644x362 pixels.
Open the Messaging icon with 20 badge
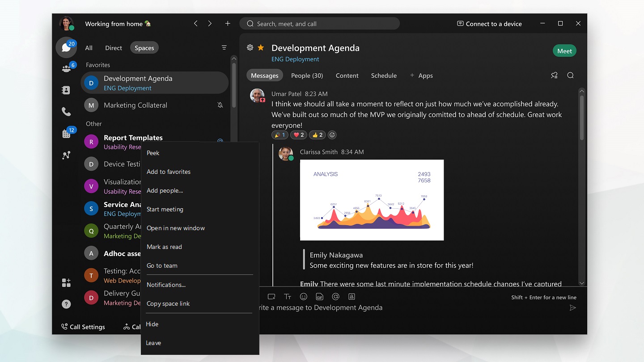click(66, 47)
